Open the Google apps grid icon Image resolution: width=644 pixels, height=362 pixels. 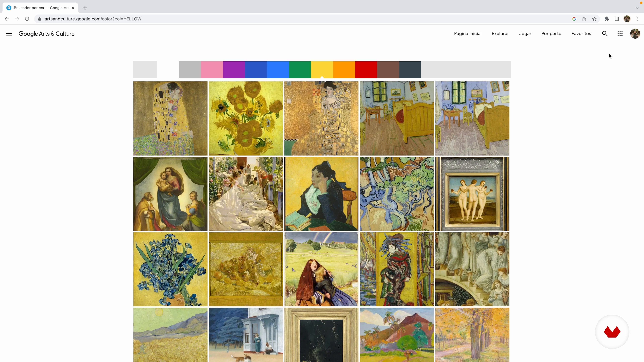point(620,34)
